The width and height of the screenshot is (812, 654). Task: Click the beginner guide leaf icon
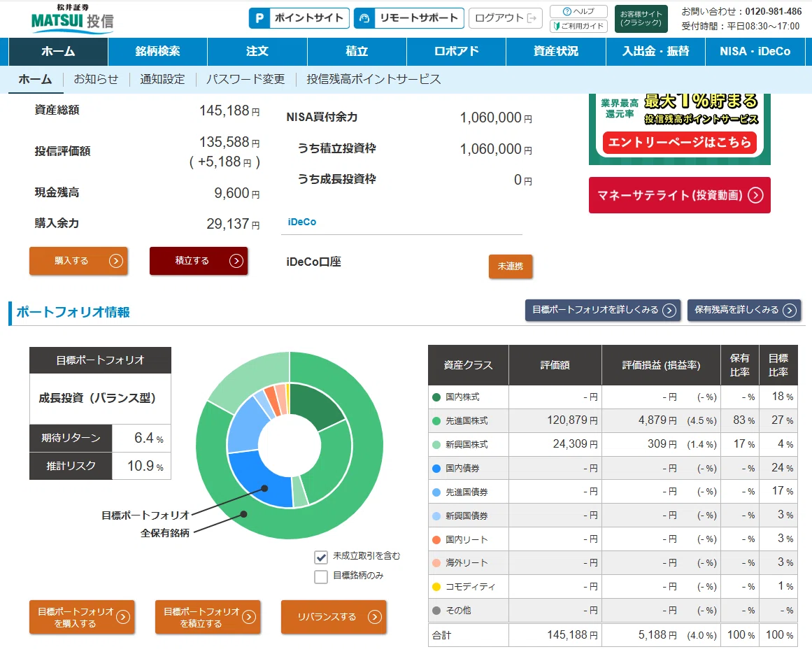tap(557, 26)
